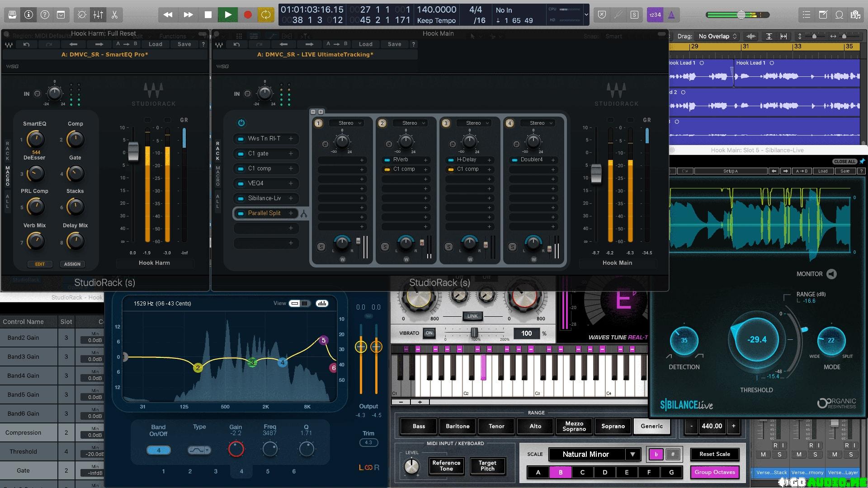Screen dimensions: 868x488
Task: Click the Hook Main output fader
Action: coord(596,174)
